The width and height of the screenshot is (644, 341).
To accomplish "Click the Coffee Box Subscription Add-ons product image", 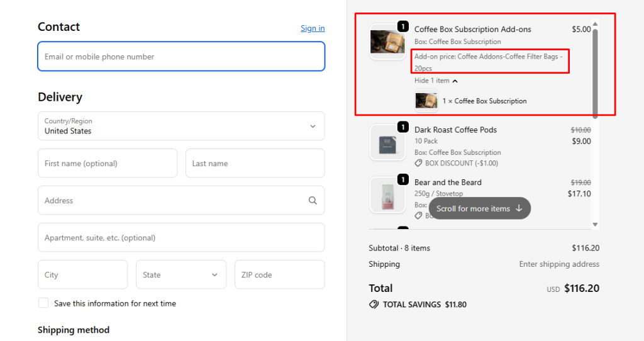I will tap(387, 42).
